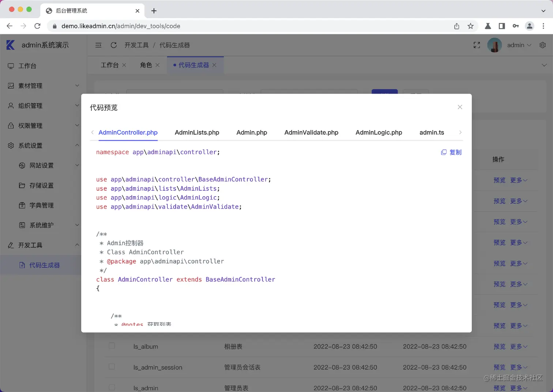This screenshot has height=392, width=553.
Task: Open the browser side panel icon
Action: click(x=502, y=26)
